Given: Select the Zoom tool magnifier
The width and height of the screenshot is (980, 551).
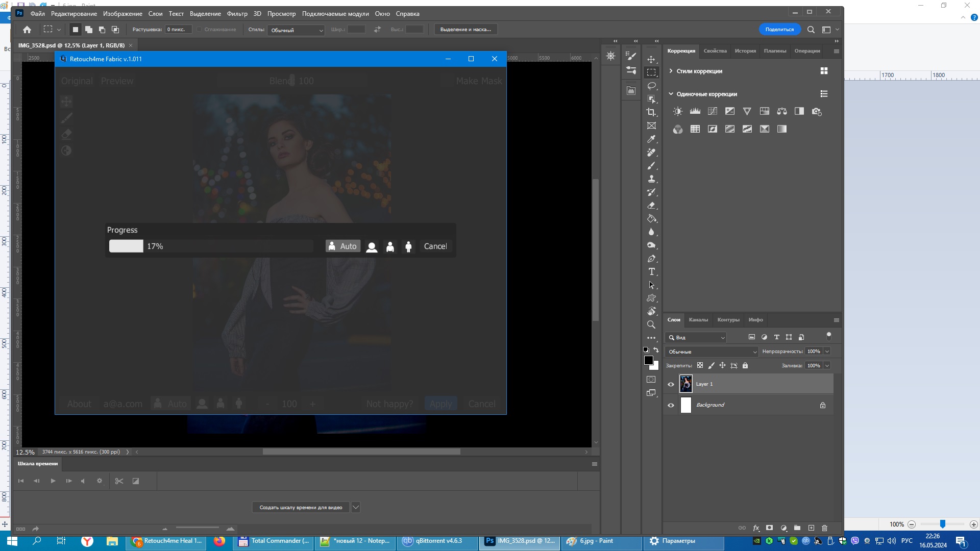Looking at the screenshot, I should click(651, 324).
